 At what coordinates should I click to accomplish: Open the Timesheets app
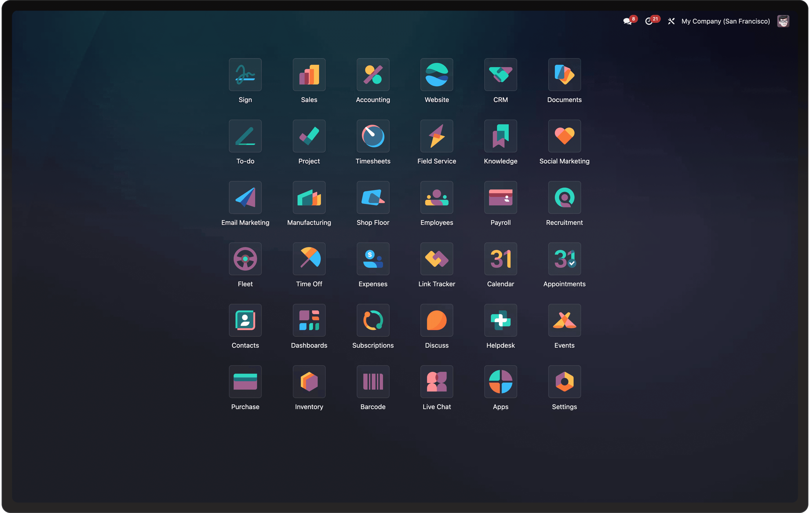point(373,136)
